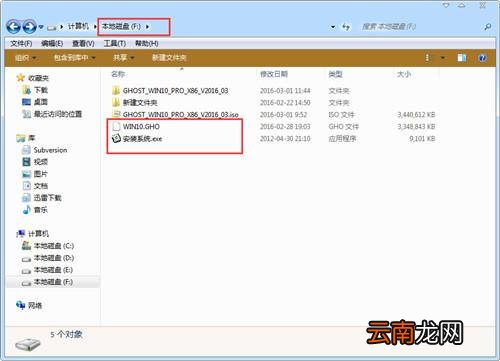500x361 pixels.
Task: Sort by the 大小 column header
Action: [404, 74]
